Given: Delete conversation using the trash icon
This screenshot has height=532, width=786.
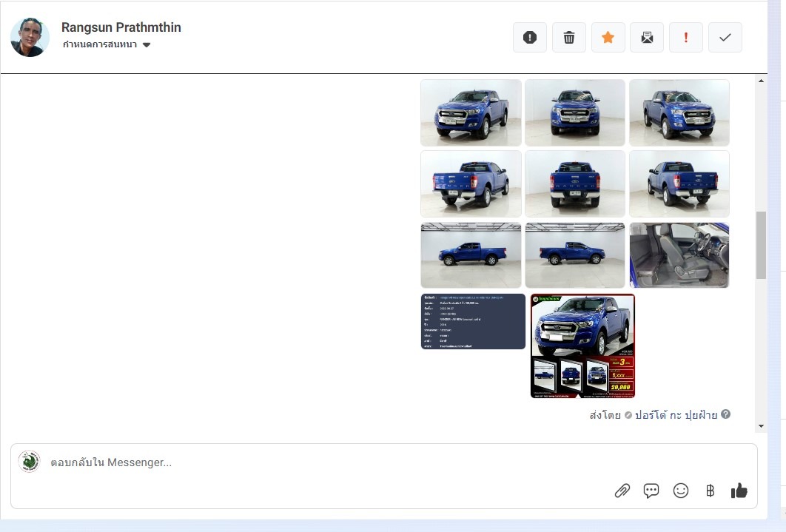Looking at the screenshot, I should pyautogui.click(x=569, y=38).
